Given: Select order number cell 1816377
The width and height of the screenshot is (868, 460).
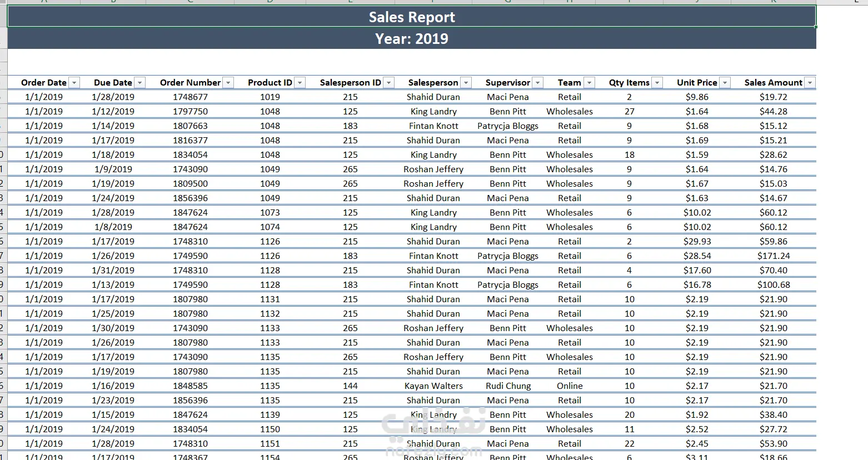Looking at the screenshot, I should point(190,140).
